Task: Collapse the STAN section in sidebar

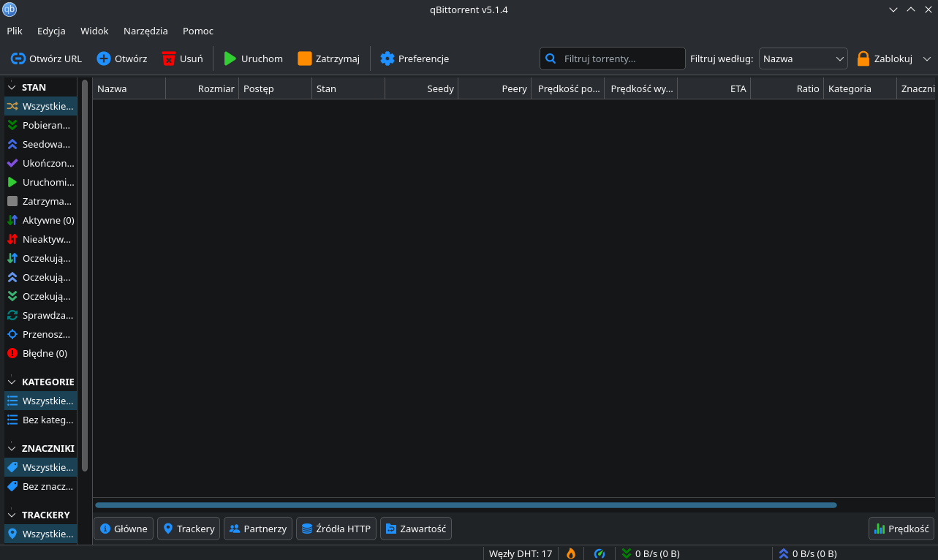Action: click(12, 87)
